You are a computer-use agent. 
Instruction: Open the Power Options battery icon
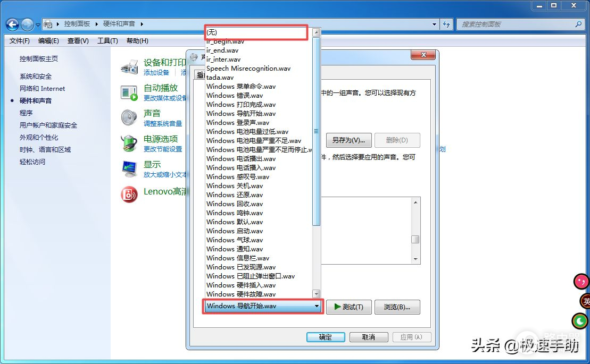pos(129,143)
